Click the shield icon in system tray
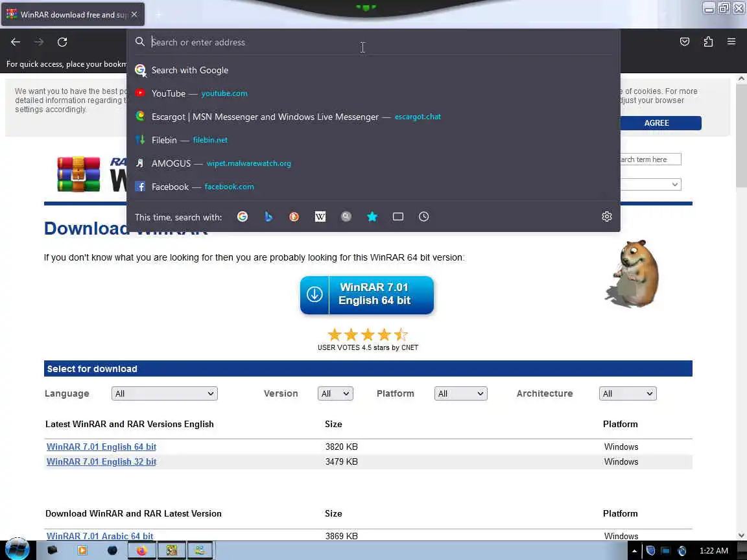The width and height of the screenshot is (747, 560). (650, 551)
